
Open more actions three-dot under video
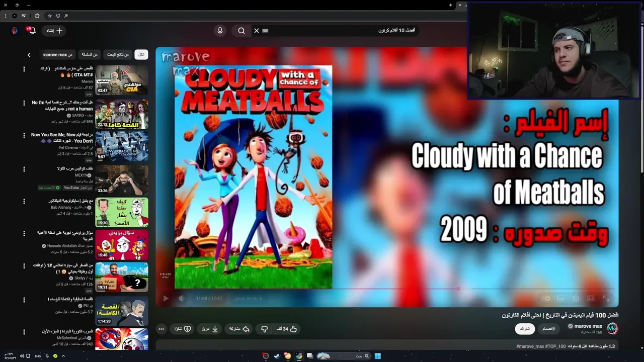point(161,329)
